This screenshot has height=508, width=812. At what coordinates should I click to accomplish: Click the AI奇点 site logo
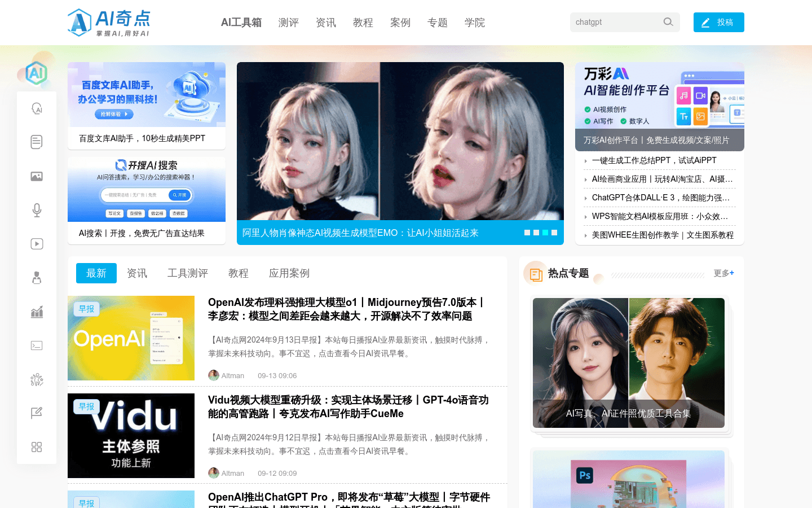tap(109, 23)
